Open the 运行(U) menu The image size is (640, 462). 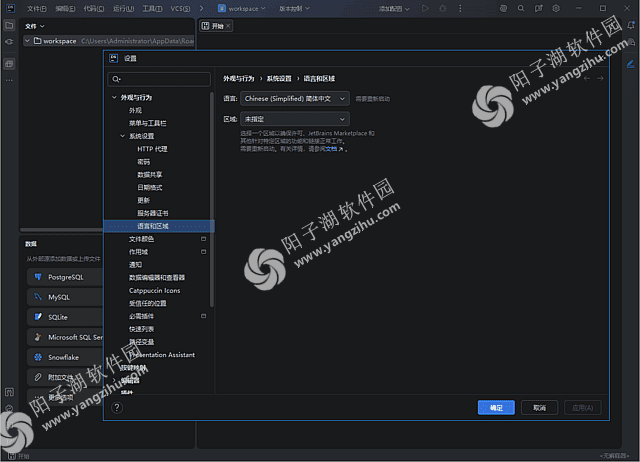(x=123, y=8)
